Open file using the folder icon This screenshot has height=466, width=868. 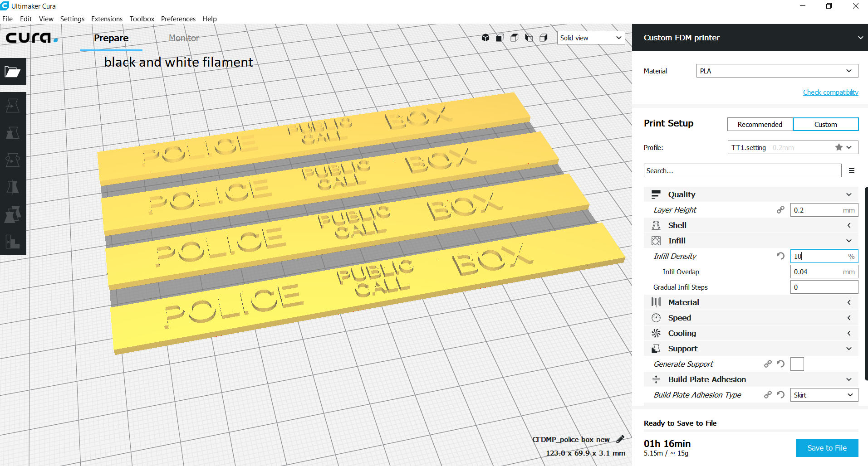click(x=13, y=72)
